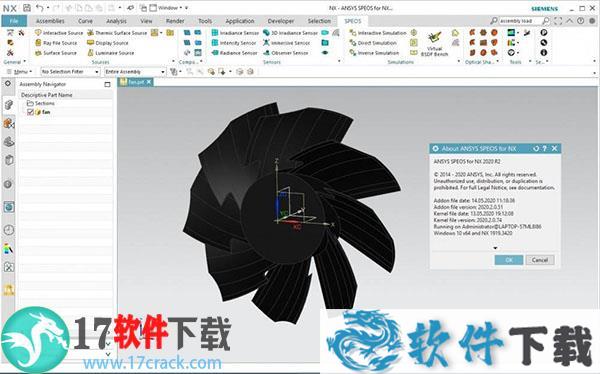Create an Inverse Simulation
Image resolution: width=600 pixels, height=374 pixels.
374,53
